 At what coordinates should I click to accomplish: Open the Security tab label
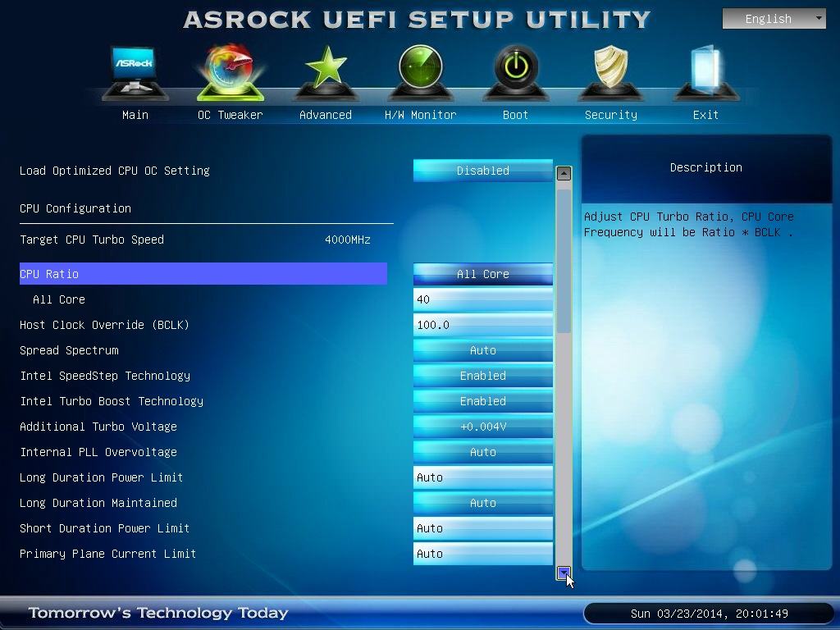click(610, 115)
